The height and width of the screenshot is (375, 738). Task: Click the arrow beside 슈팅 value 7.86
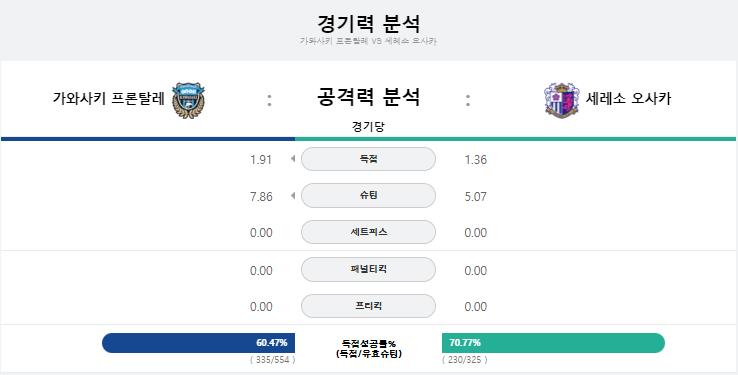click(x=293, y=195)
